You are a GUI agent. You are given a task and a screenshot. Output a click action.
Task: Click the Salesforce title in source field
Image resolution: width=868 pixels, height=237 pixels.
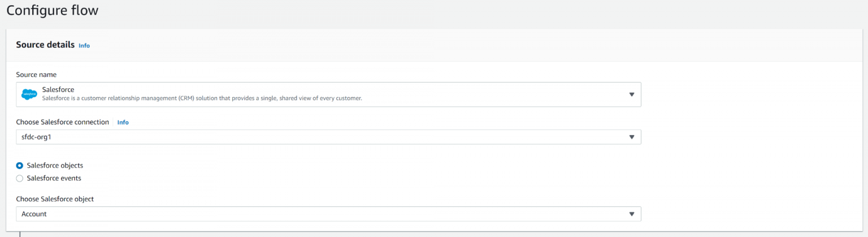click(58, 89)
